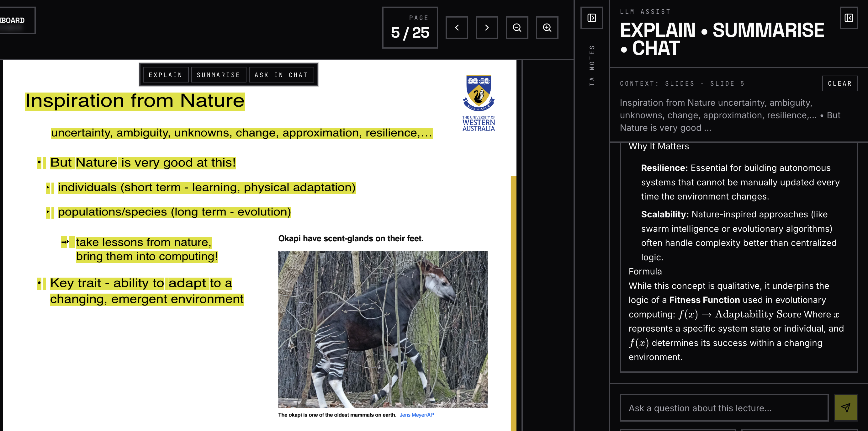Viewport: 868px width, 431px height.
Task: Advance to the next slide page
Action: [487, 28]
